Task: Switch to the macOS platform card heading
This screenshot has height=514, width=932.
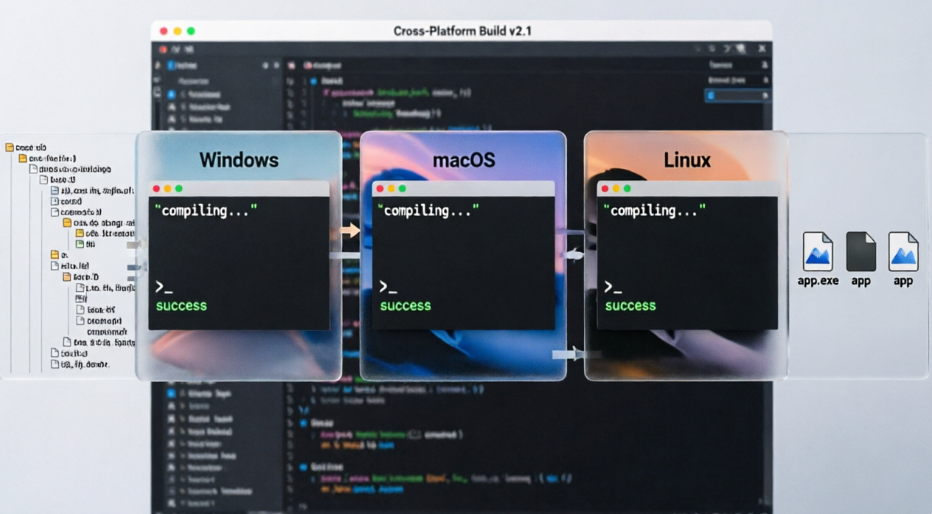Action: (463, 160)
